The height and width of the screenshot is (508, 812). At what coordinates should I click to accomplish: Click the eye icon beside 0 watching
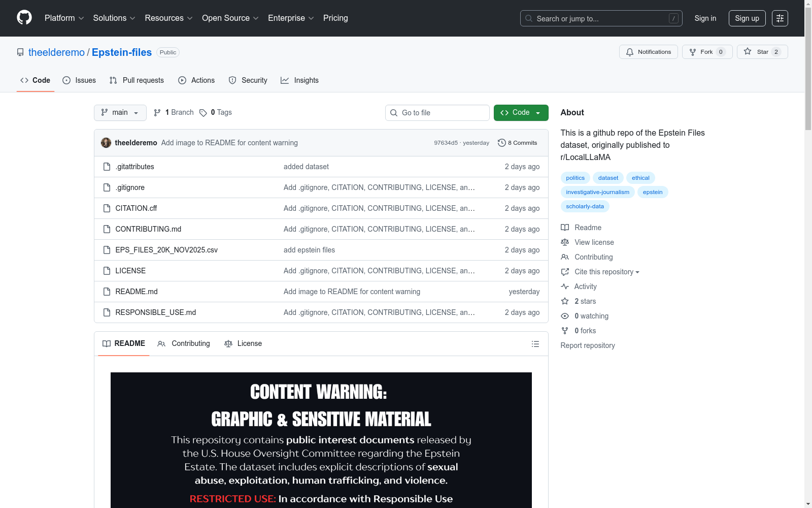(x=565, y=316)
